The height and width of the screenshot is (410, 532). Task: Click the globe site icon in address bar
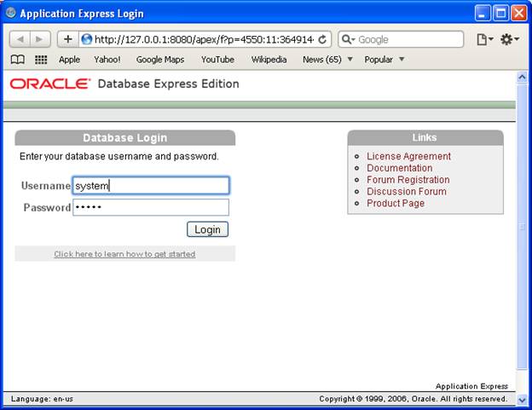(x=86, y=39)
